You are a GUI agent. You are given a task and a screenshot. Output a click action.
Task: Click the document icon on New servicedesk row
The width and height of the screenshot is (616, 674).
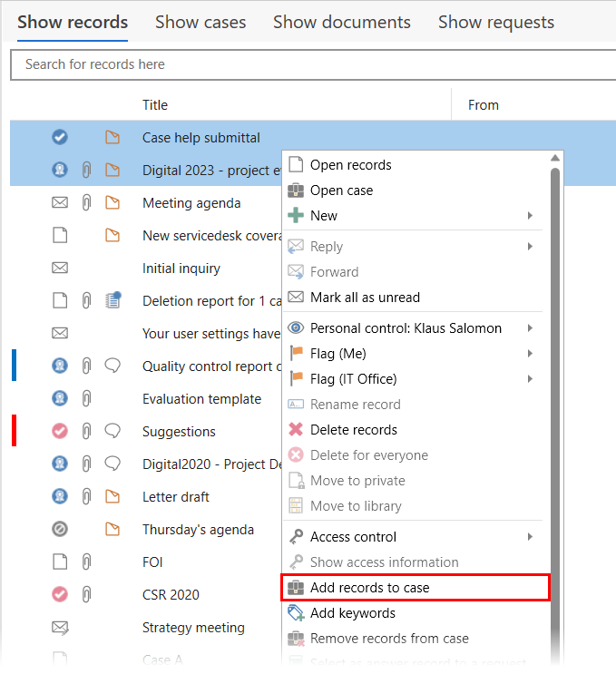tap(60, 235)
